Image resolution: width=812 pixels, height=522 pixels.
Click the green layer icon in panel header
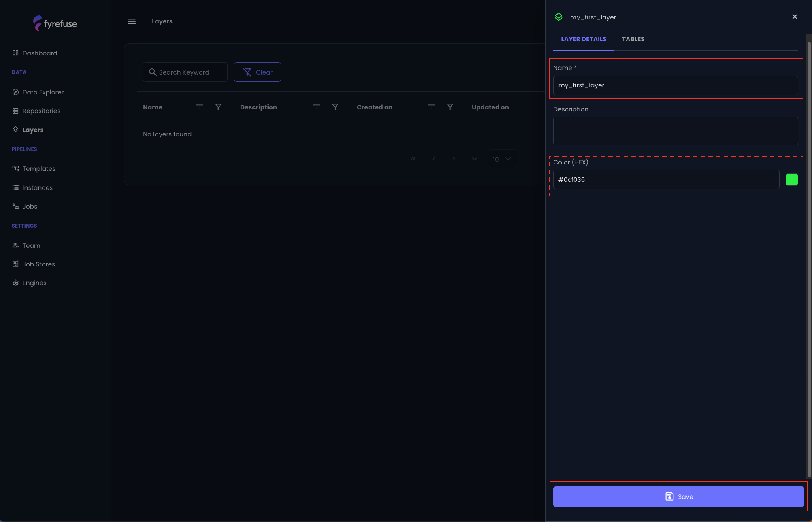pos(559,17)
